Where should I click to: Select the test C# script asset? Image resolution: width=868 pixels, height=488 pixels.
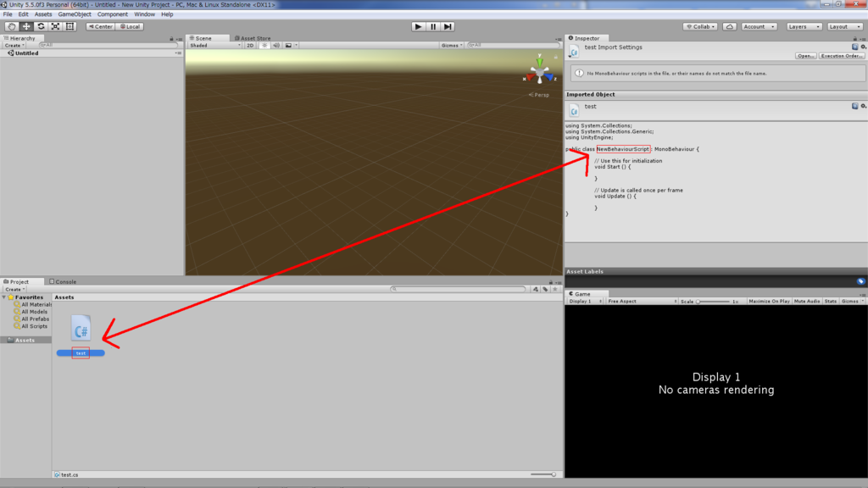[x=81, y=335]
